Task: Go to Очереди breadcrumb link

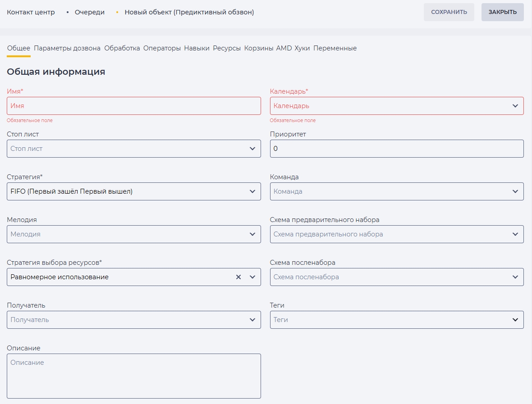Action: click(90, 12)
